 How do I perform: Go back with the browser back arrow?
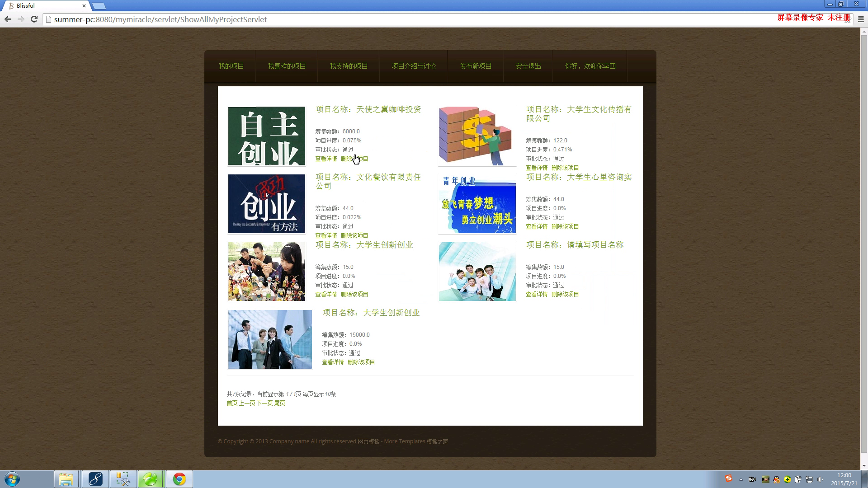[8, 19]
